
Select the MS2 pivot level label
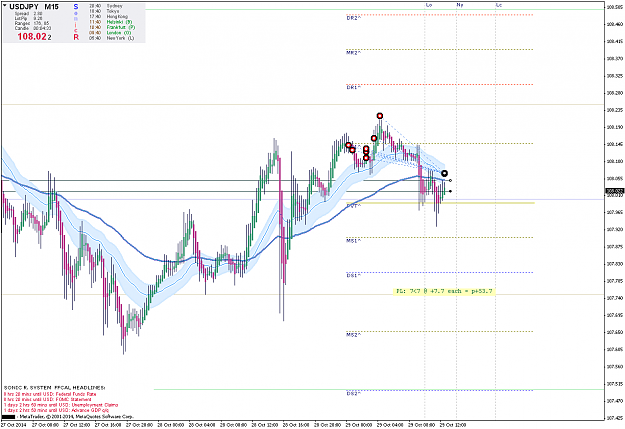click(x=354, y=335)
